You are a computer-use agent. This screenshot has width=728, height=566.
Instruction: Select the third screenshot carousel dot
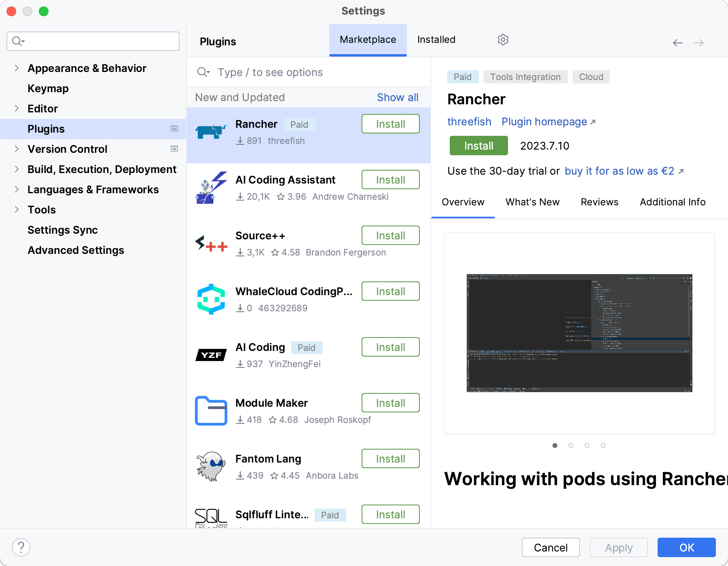click(x=587, y=445)
